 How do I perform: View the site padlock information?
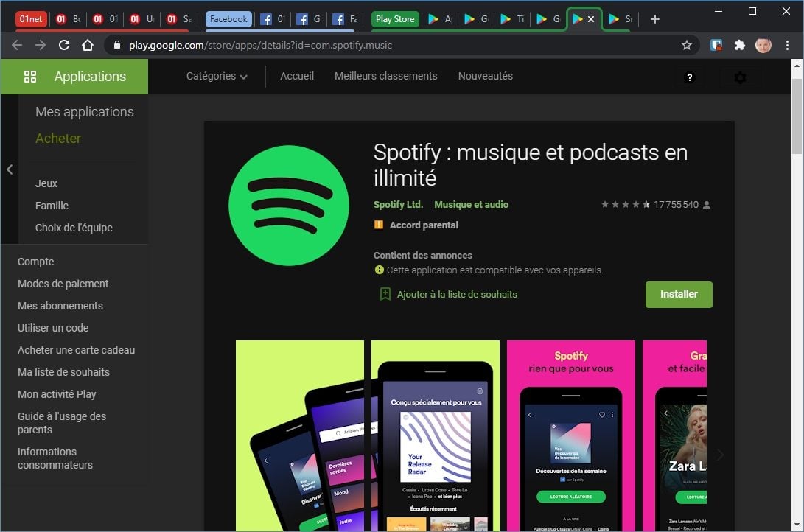pyautogui.click(x=117, y=45)
